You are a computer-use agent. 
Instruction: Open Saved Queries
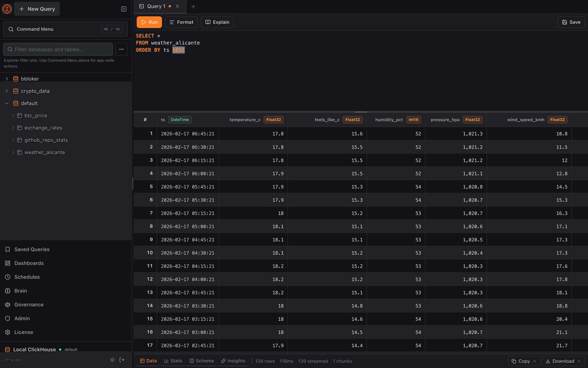pyautogui.click(x=32, y=249)
